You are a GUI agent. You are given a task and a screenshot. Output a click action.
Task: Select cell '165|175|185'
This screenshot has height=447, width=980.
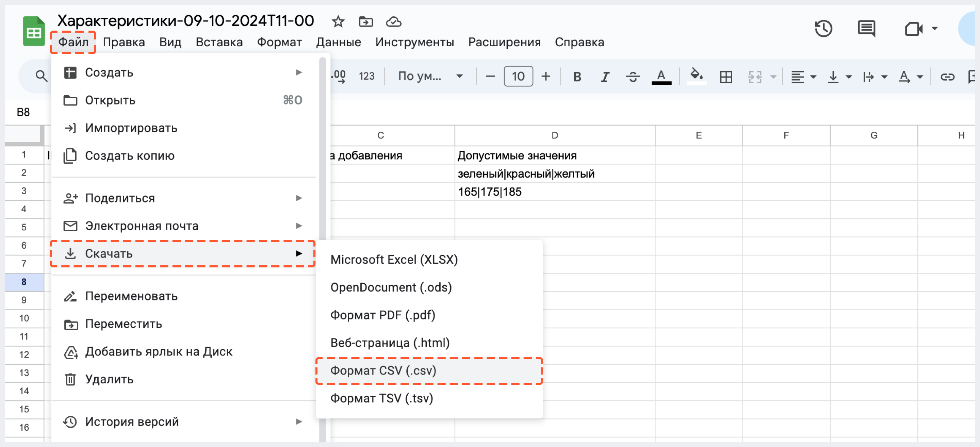pyautogui.click(x=555, y=192)
